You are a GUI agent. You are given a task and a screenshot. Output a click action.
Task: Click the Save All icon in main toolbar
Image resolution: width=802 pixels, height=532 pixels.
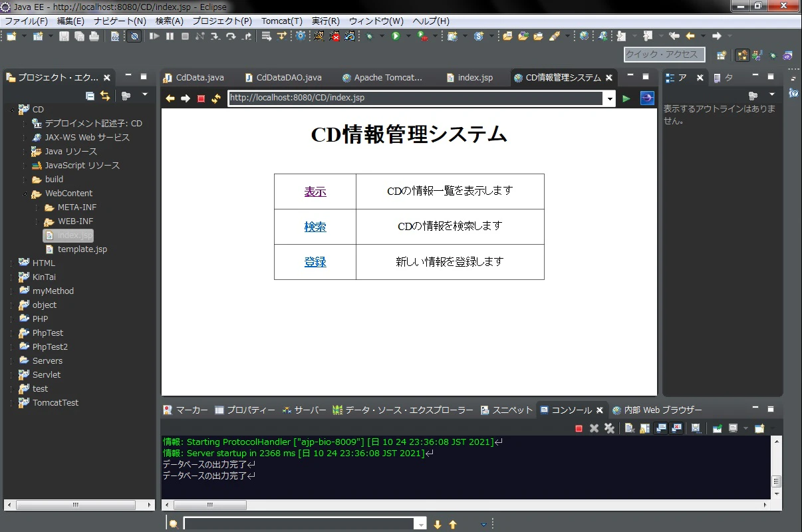(79, 36)
